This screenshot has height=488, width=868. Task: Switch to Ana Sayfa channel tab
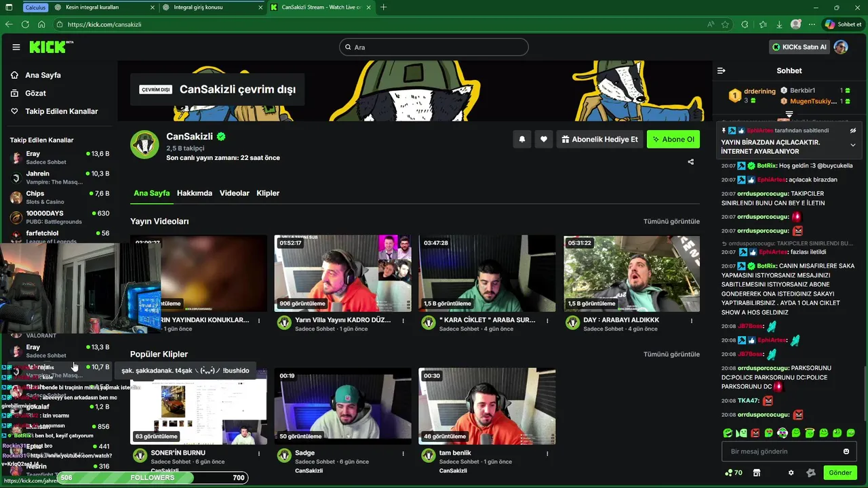151,193
